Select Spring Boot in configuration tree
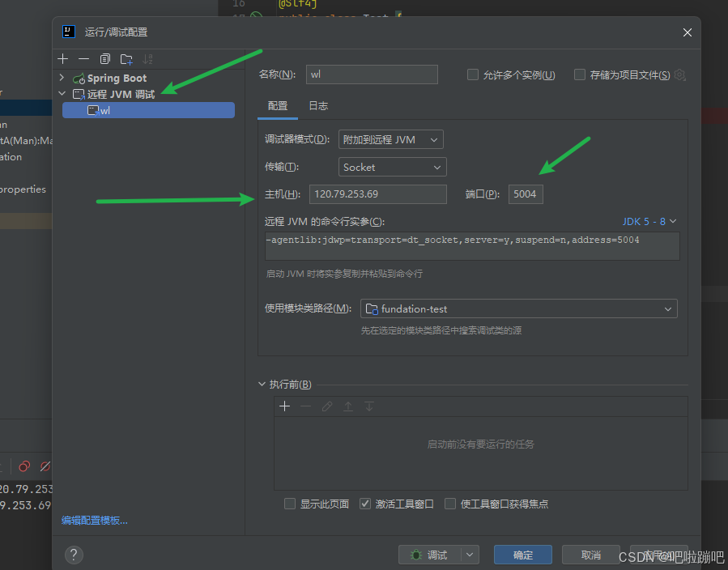The width and height of the screenshot is (728, 570). point(117,78)
